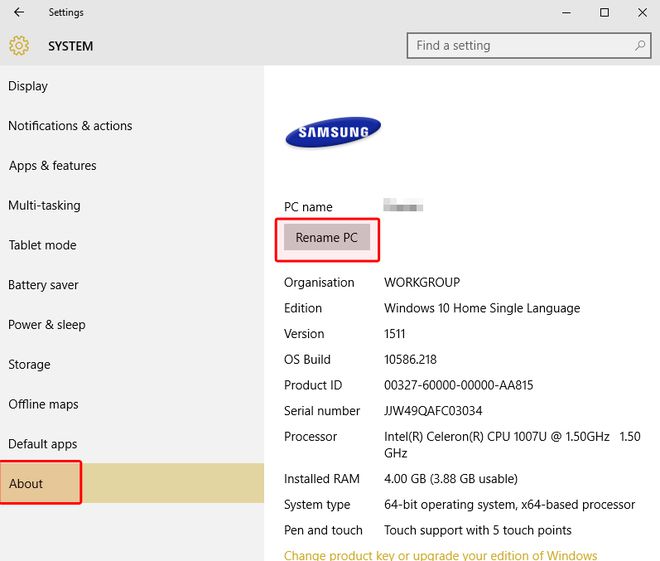Click the Settings window title text
This screenshot has width=660, height=561.
point(66,13)
